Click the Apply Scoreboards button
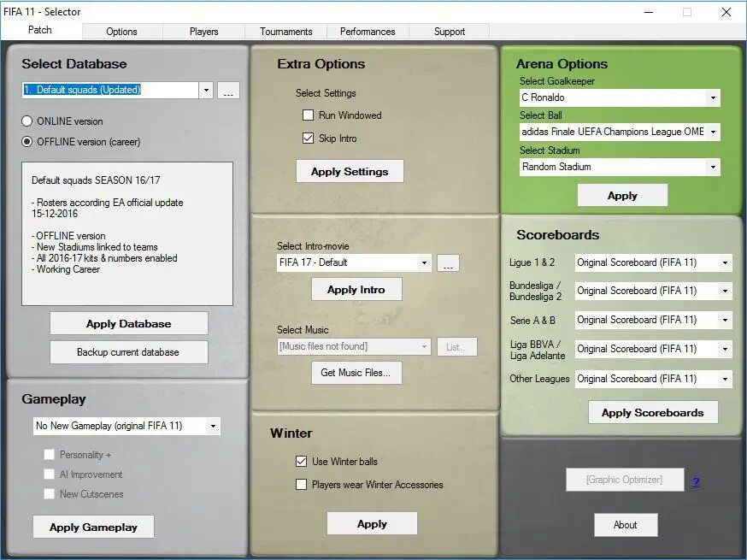 coord(653,412)
